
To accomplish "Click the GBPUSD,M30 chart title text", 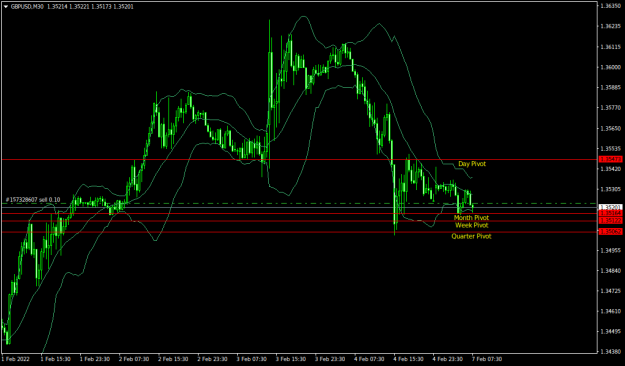I will point(28,7).
